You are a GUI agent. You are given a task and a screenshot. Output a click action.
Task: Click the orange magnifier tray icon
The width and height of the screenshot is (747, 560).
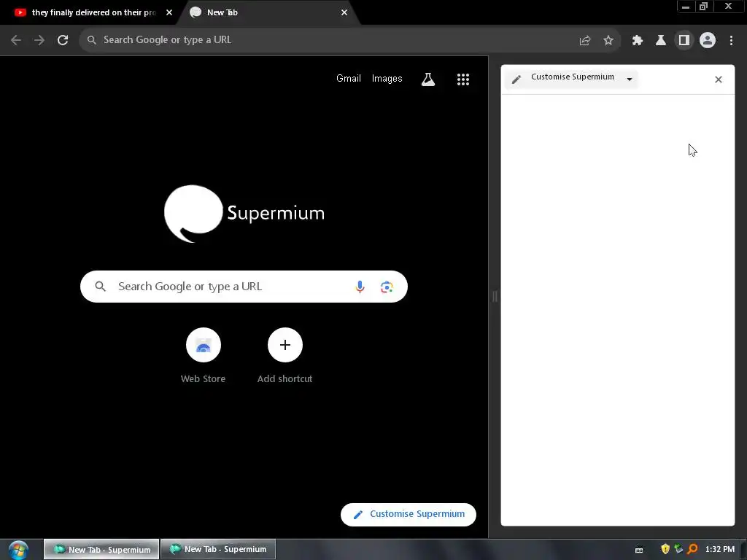(x=693, y=549)
